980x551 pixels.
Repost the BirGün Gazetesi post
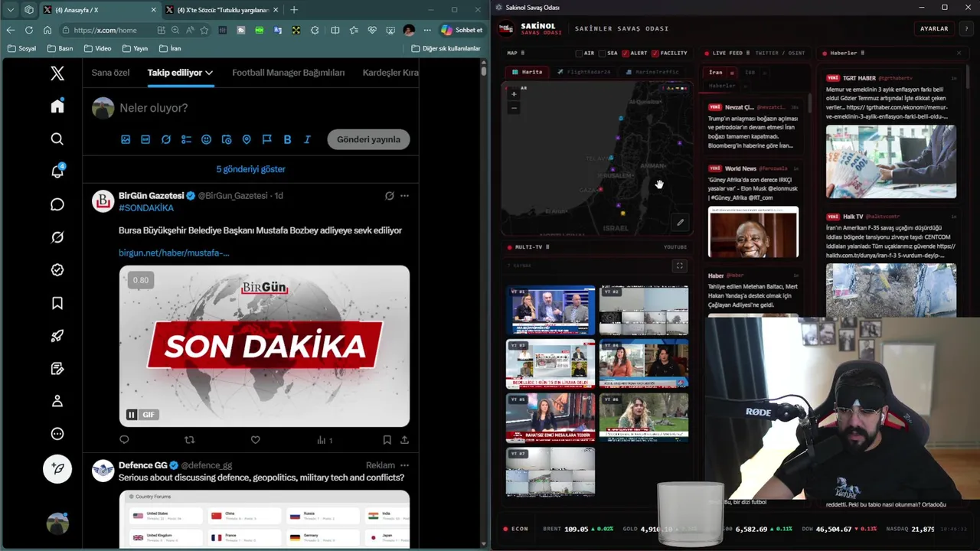190,440
